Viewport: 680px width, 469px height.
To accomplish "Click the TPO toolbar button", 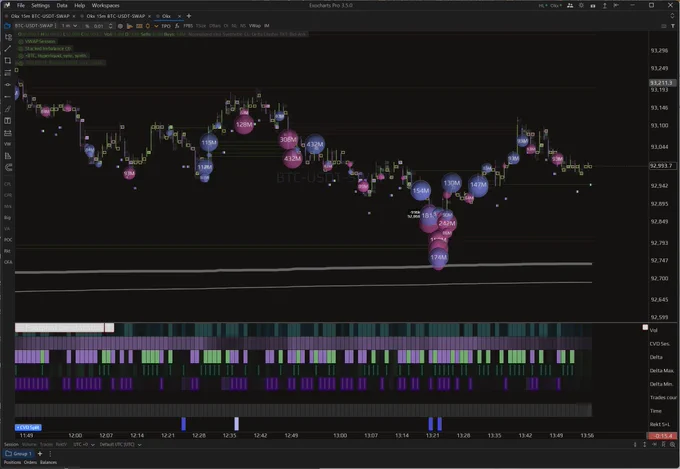I will 166,26.
